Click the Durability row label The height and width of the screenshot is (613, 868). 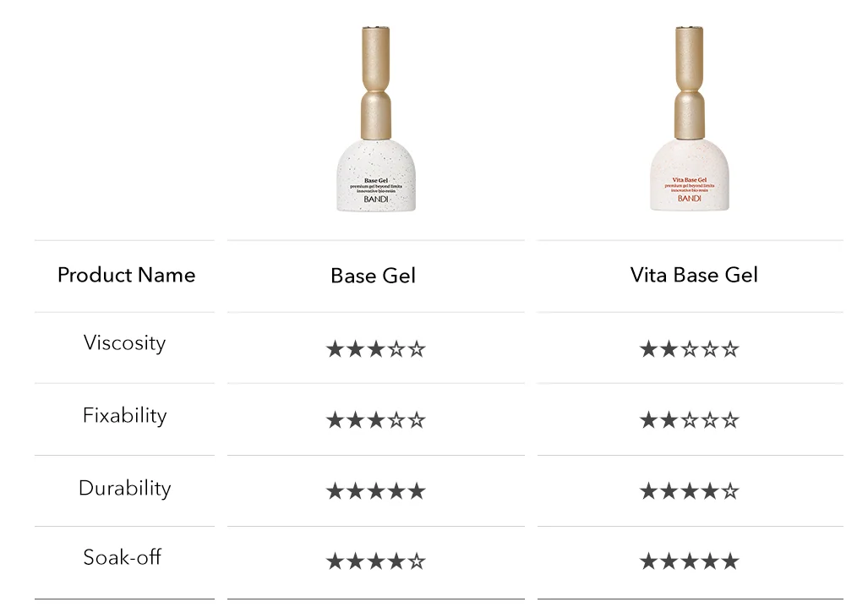[124, 488]
